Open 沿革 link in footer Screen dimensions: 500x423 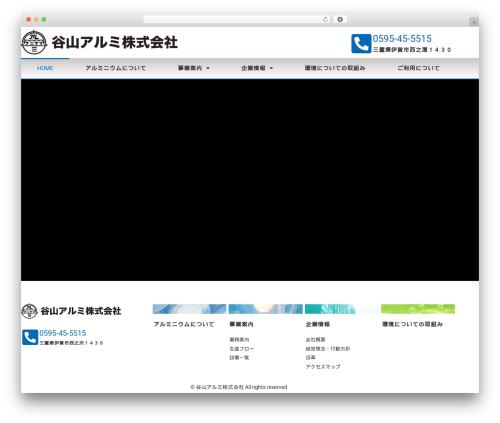tap(311, 357)
